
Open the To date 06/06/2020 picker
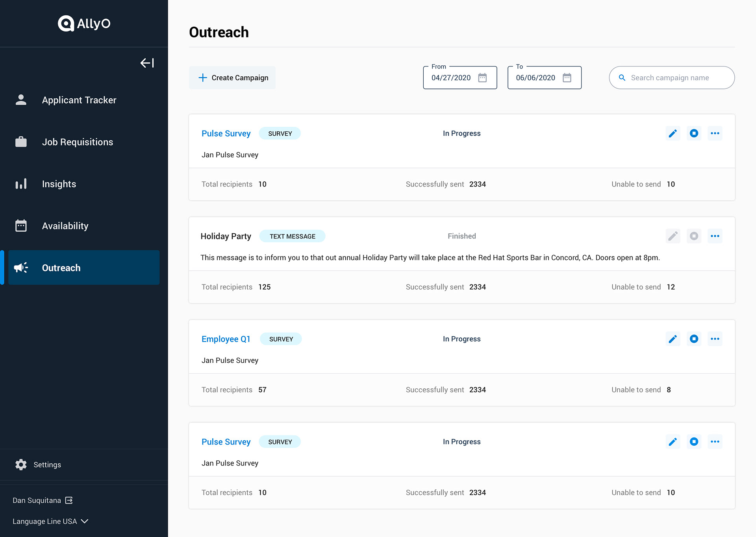tap(535, 78)
